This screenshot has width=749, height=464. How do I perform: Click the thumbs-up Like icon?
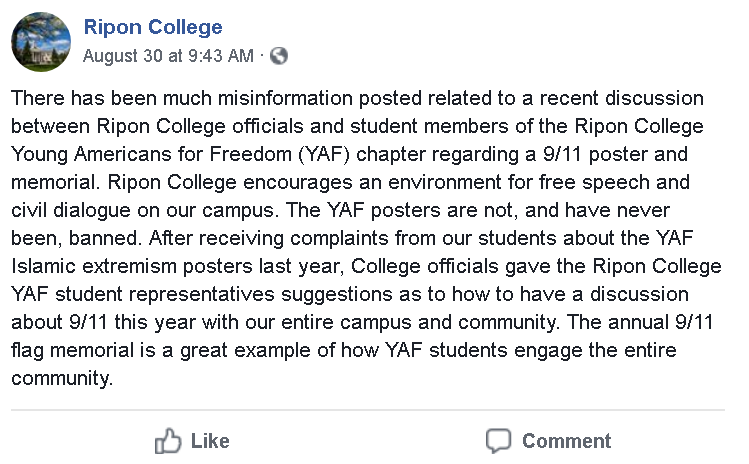168,441
